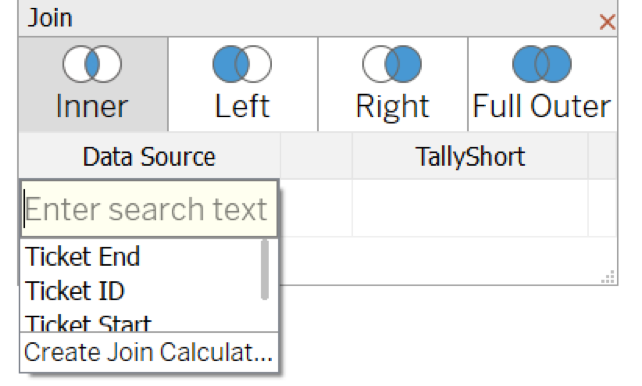
Task: Click the Full Outer join type label
Action: coord(542,106)
